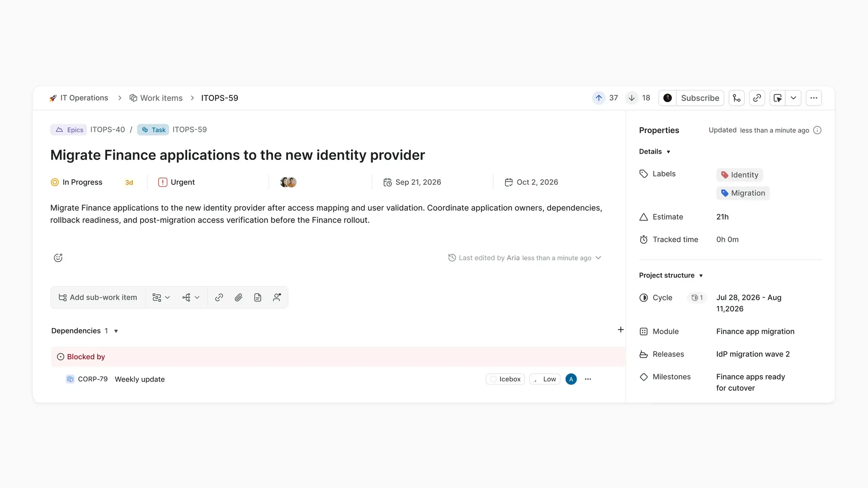Screen dimensions: 868x488
Task: Add a new dependency with the plus icon
Action: [621, 330]
